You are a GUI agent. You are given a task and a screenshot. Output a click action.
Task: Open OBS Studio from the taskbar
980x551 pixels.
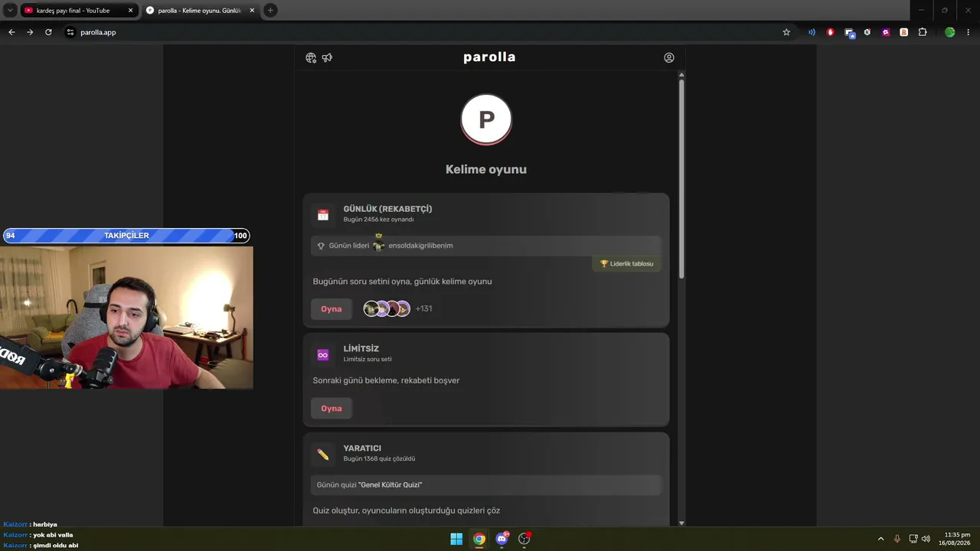[524, 539]
